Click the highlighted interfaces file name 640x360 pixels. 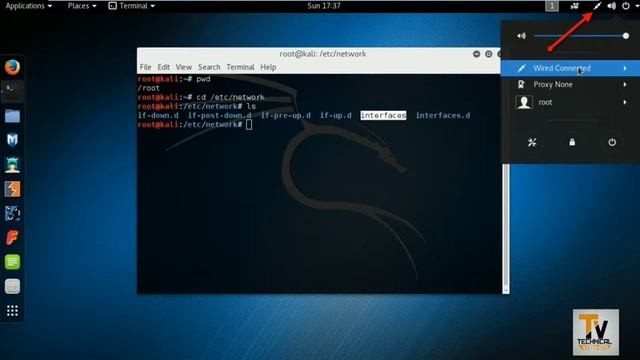(x=383, y=116)
